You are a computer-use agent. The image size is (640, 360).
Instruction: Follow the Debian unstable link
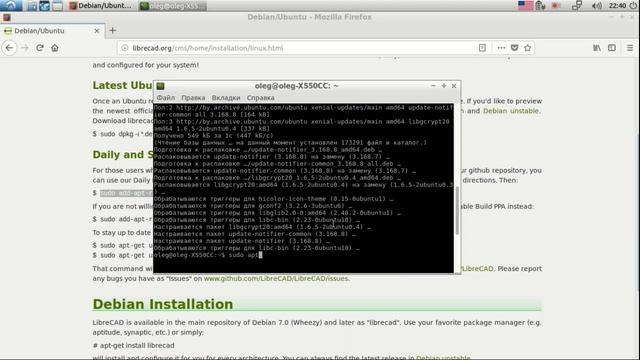pos(511,111)
